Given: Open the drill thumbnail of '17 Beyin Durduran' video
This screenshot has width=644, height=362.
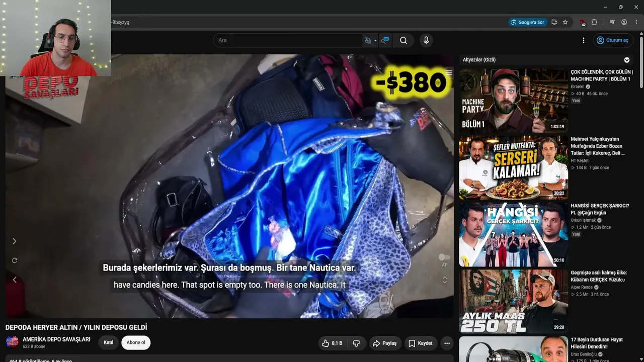Looking at the screenshot, I should [x=513, y=349].
